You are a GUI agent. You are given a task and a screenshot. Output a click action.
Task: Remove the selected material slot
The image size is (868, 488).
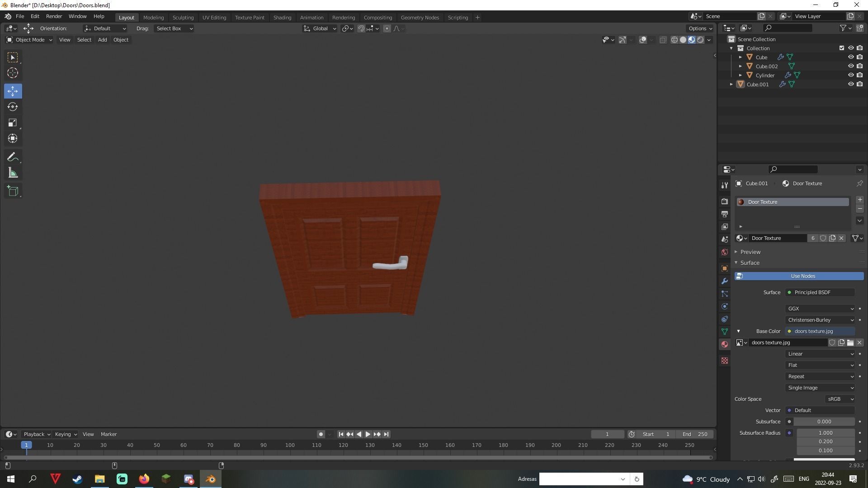pos(859,209)
